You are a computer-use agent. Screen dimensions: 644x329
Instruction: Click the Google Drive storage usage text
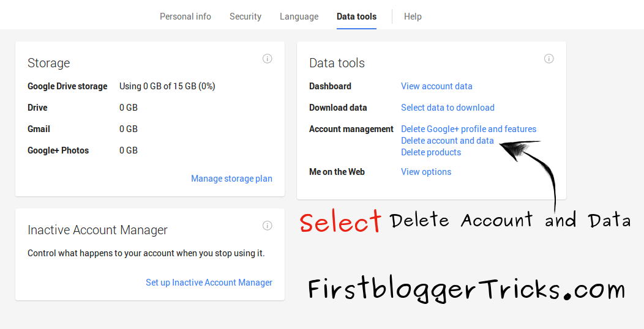click(x=167, y=86)
